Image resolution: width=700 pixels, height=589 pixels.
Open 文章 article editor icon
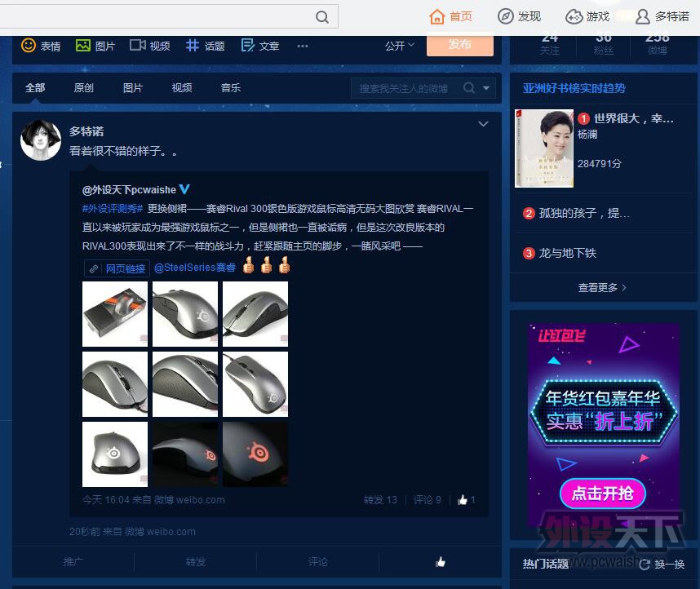[x=247, y=46]
